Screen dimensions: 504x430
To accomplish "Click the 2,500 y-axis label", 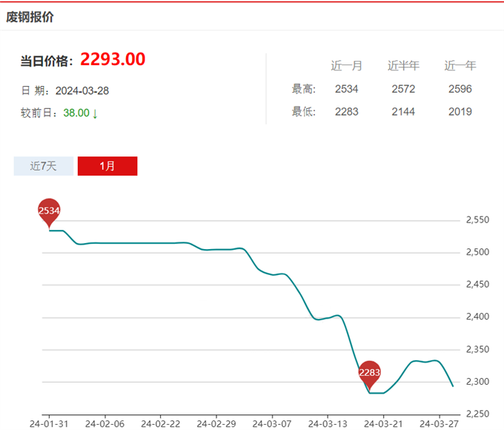I will (x=477, y=252).
